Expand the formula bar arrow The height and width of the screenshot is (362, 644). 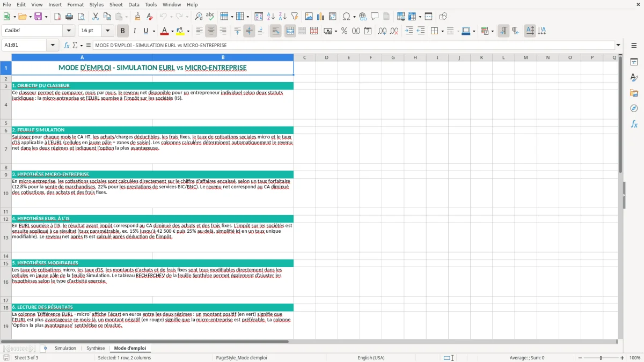coord(618,46)
